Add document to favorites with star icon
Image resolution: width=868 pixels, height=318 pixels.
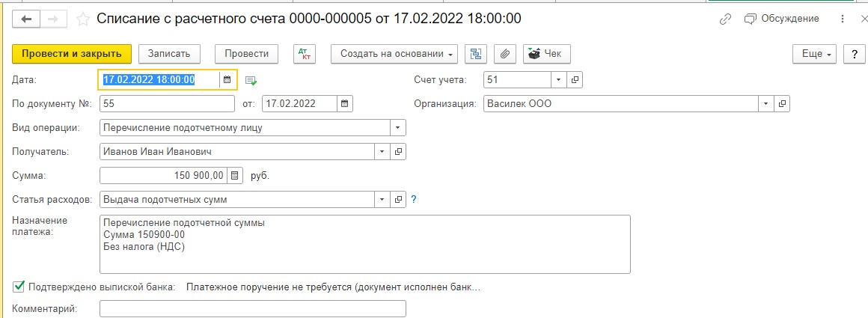coord(82,19)
